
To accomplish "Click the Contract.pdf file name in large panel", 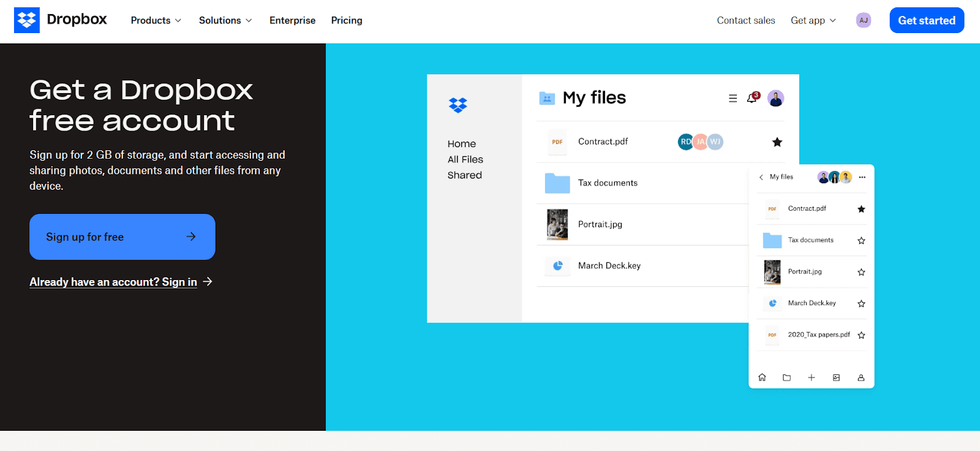I will click(603, 142).
